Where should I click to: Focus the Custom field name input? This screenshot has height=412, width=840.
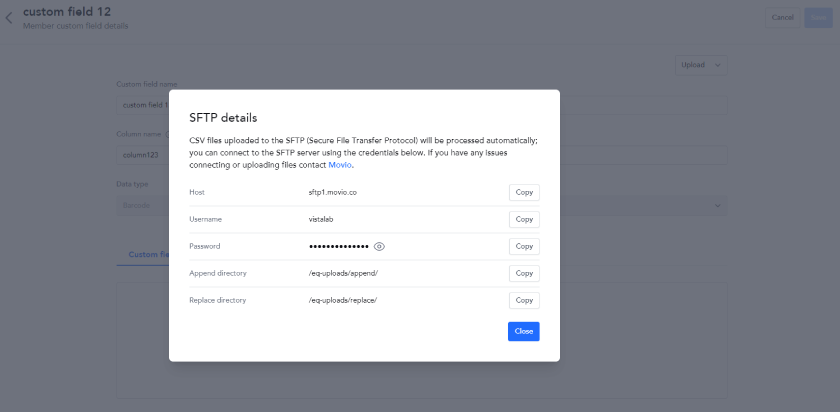pyautogui.click(x=422, y=105)
